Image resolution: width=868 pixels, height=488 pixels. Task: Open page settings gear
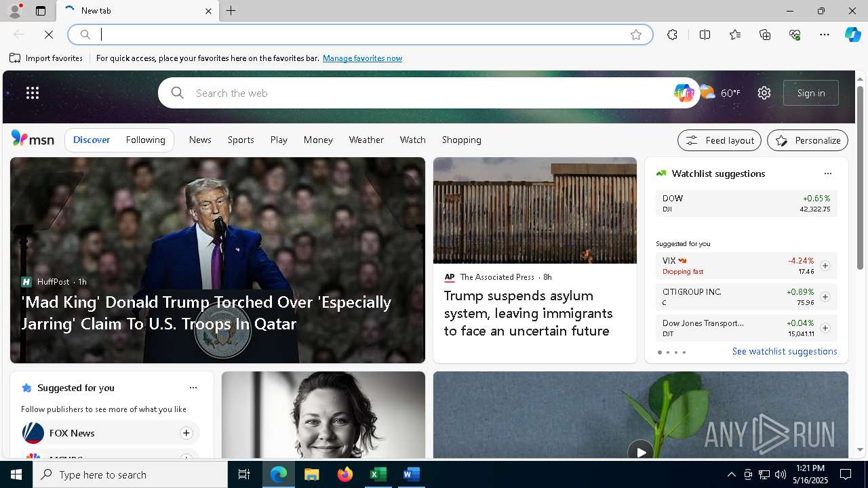764,93
